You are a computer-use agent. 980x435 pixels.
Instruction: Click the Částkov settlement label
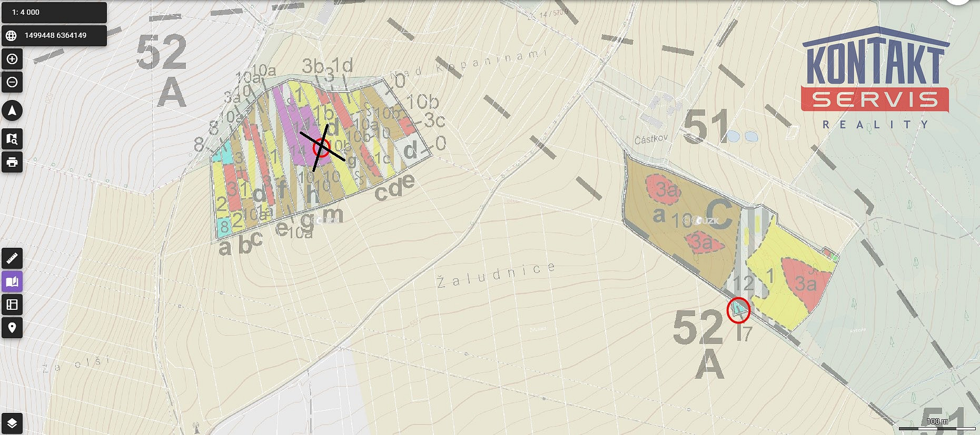tap(651, 139)
